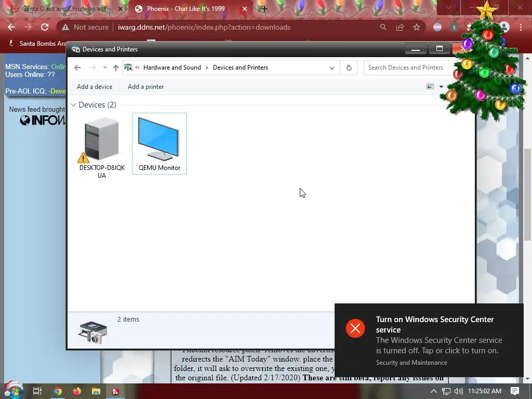Click the red X icon in the notification

355,328
